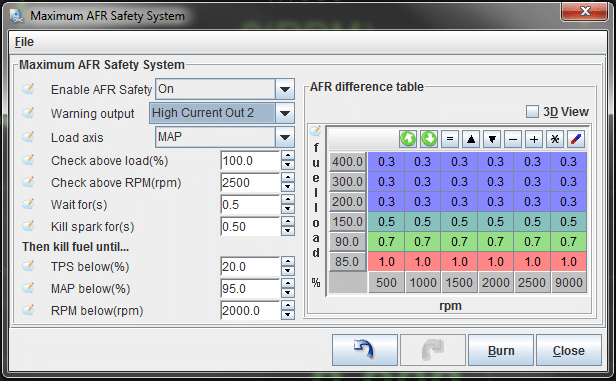Click help icon beside Check above RPM
The width and height of the screenshot is (616, 381).
coord(28,182)
